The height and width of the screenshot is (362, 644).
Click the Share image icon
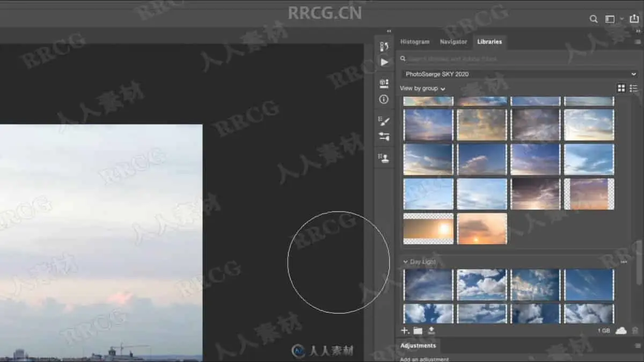pyautogui.click(x=634, y=19)
